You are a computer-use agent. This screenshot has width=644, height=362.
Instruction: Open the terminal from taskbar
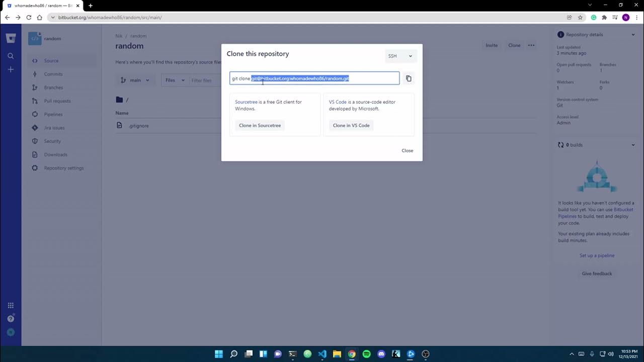[x=292, y=354]
